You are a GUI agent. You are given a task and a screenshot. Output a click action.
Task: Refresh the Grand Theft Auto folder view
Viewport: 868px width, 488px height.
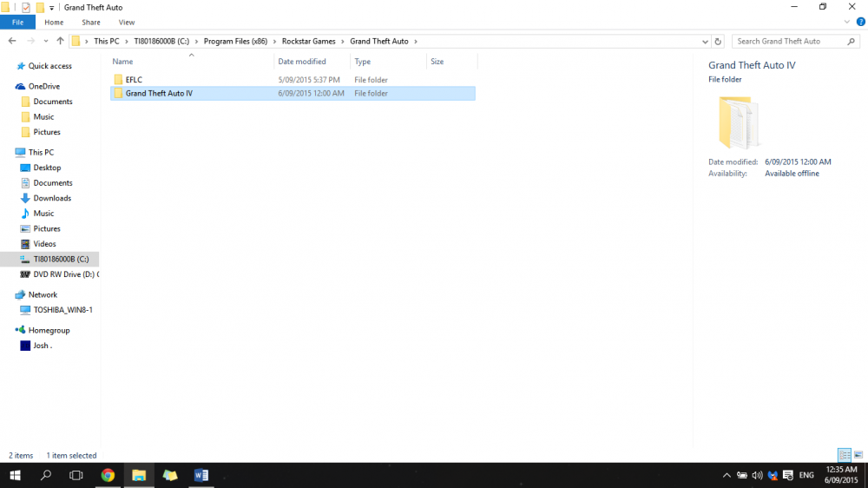718,42
